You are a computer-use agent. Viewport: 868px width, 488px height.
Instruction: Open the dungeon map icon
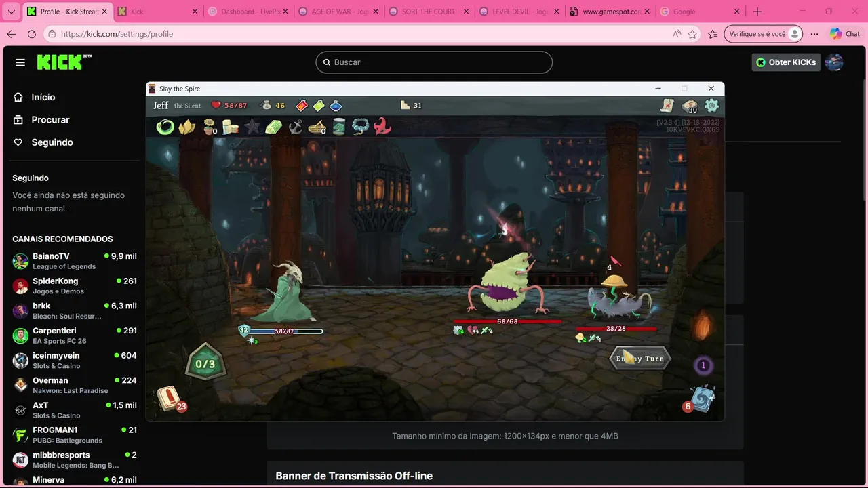pyautogui.click(x=667, y=105)
